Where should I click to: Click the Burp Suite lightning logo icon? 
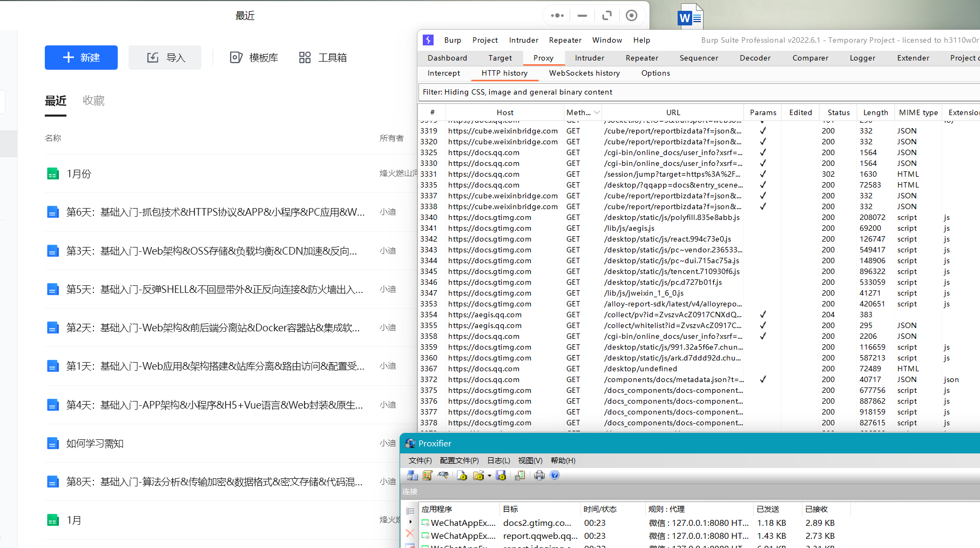point(428,40)
